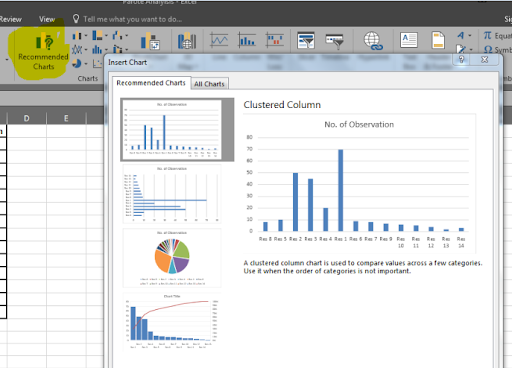Image resolution: width=512 pixels, height=368 pixels.
Task: Close the Insert Chart dialog
Action: pos(485,60)
